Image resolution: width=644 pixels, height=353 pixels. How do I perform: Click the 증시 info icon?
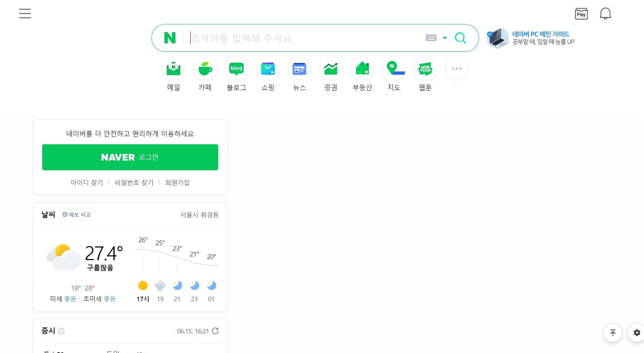(x=61, y=331)
